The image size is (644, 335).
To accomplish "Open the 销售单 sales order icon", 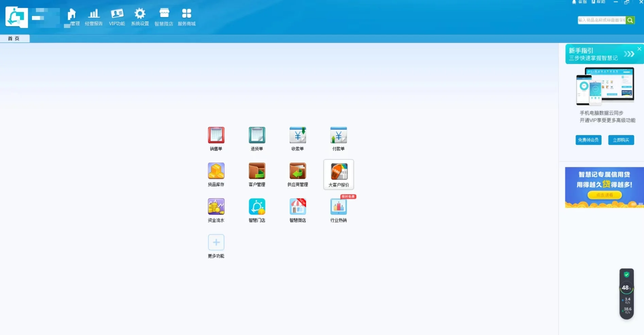I will pos(216,135).
